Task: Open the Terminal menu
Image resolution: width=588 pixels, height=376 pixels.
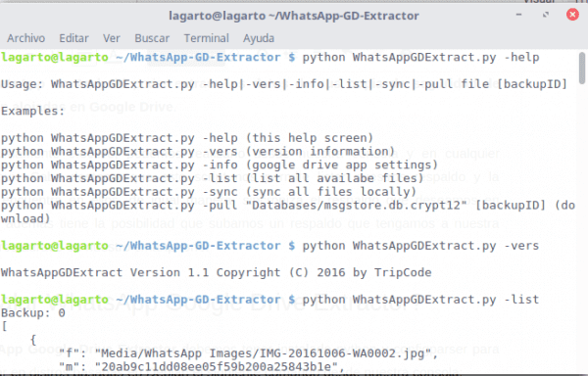Action: click(x=206, y=38)
